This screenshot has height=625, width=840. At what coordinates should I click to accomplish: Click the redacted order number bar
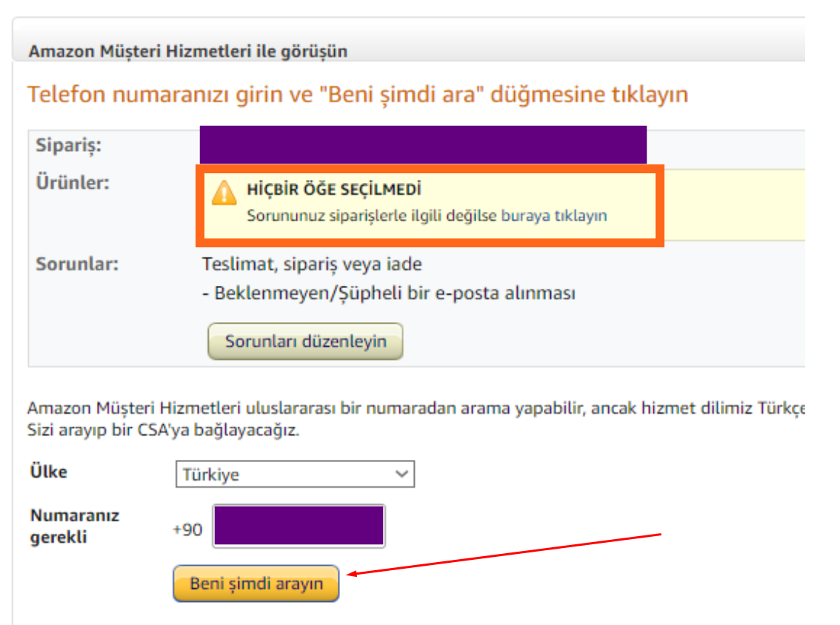(423, 144)
